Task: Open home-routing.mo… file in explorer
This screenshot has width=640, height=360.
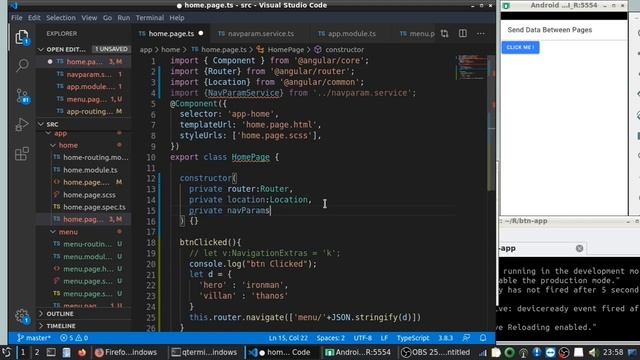Action: 96,158
